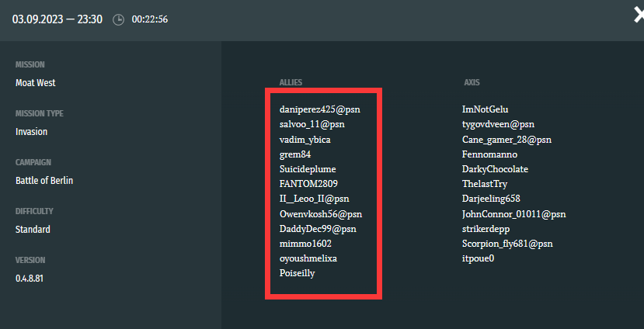Open tygovdveen@psn player entry
Viewport: 644px width, 329px height.
coord(498,124)
